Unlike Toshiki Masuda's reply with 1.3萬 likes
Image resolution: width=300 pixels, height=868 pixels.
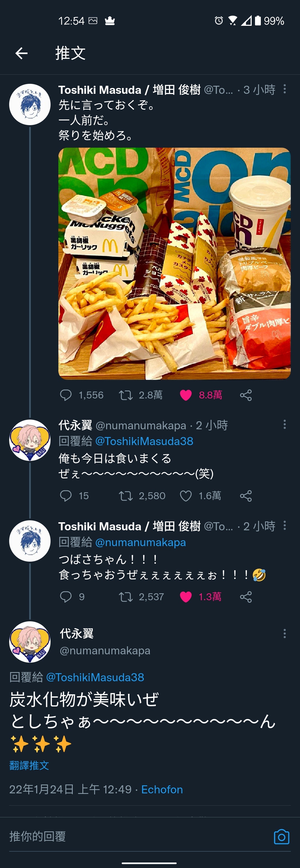point(186,597)
